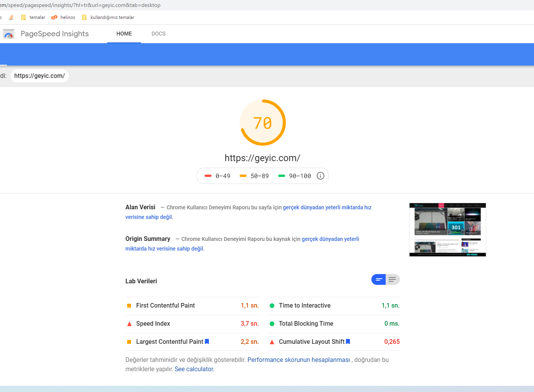Click the Origin Summary heading
Screen dimensions: 534x392
[x=148, y=239]
